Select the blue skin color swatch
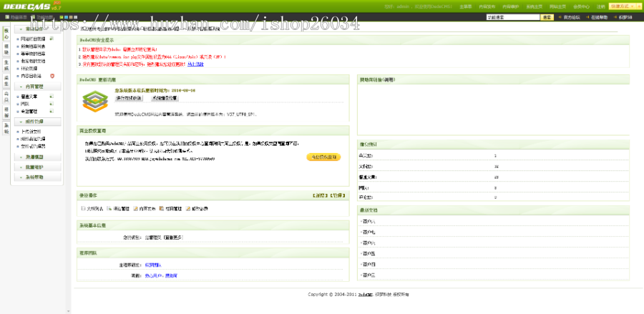Screen dimensions: 644x314 pyautogui.click(x=66, y=17)
